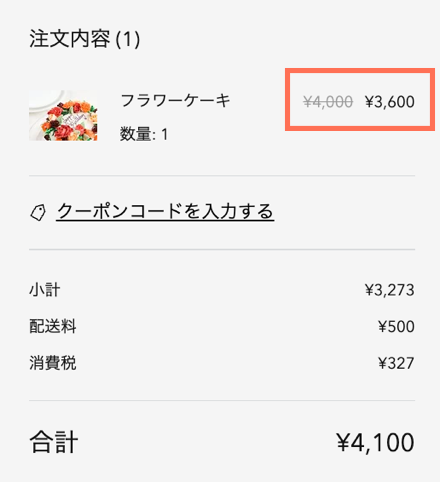Click the 配送料 label
The width and height of the screenshot is (440, 482).
(53, 326)
